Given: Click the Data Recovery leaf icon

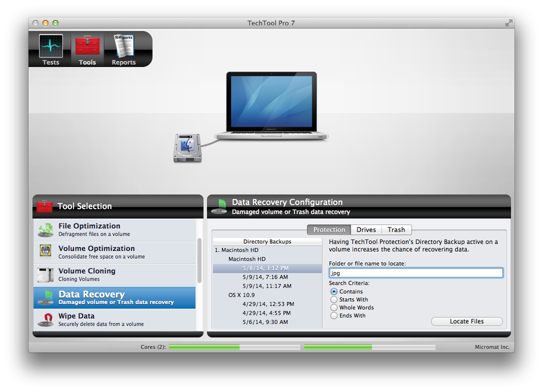Looking at the screenshot, I should (45, 297).
